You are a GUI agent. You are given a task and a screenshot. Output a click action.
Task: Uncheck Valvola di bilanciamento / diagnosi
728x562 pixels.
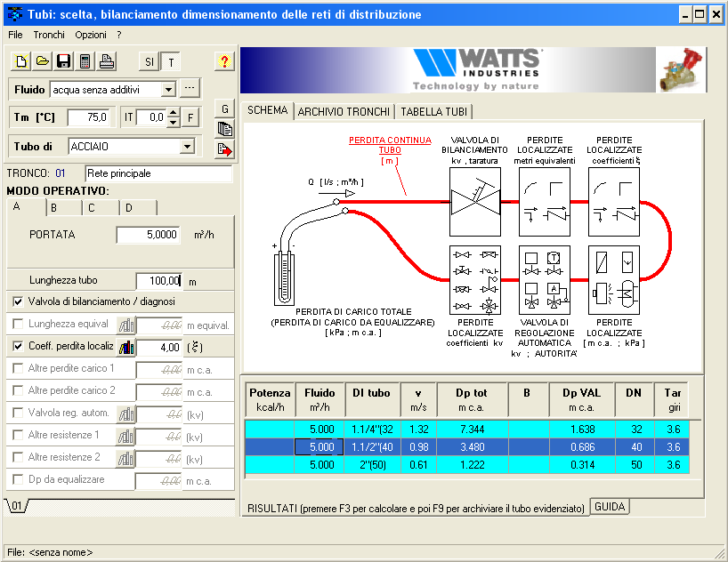click(18, 301)
